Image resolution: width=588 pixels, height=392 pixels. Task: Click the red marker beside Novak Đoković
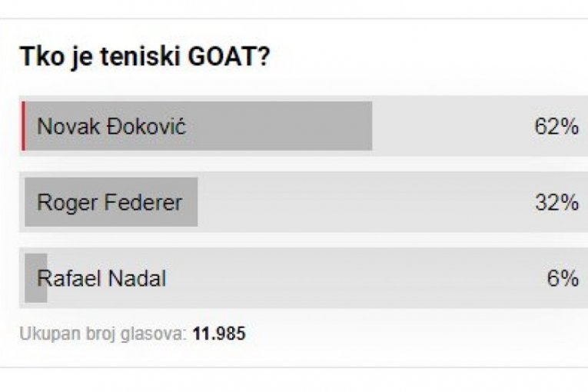[22, 126]
